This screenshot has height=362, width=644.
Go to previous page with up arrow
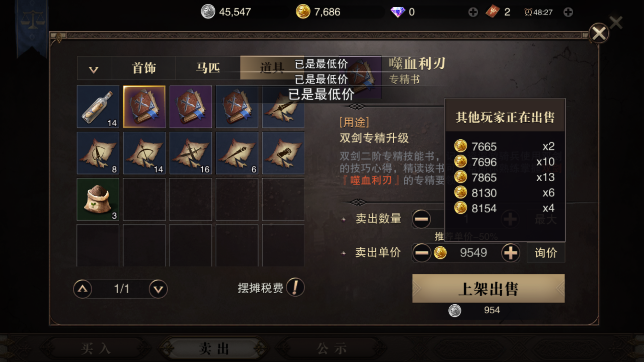pos(83,289)
